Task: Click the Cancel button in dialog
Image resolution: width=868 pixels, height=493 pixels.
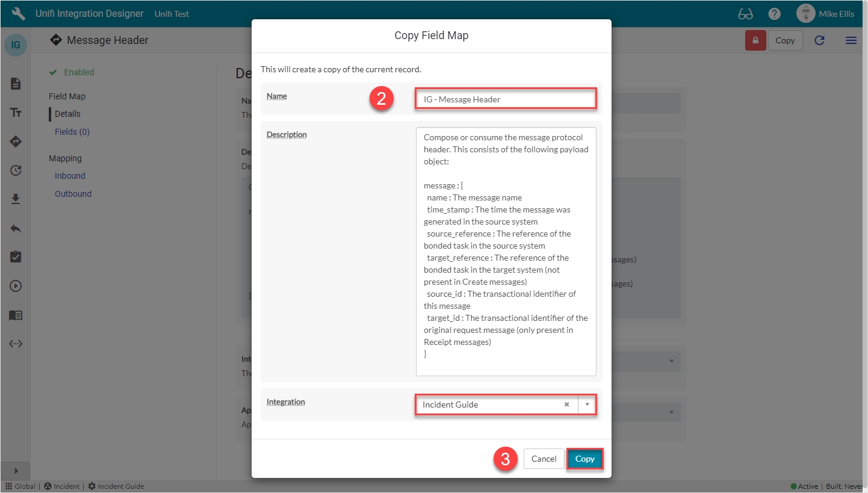Action: point(544,459)
